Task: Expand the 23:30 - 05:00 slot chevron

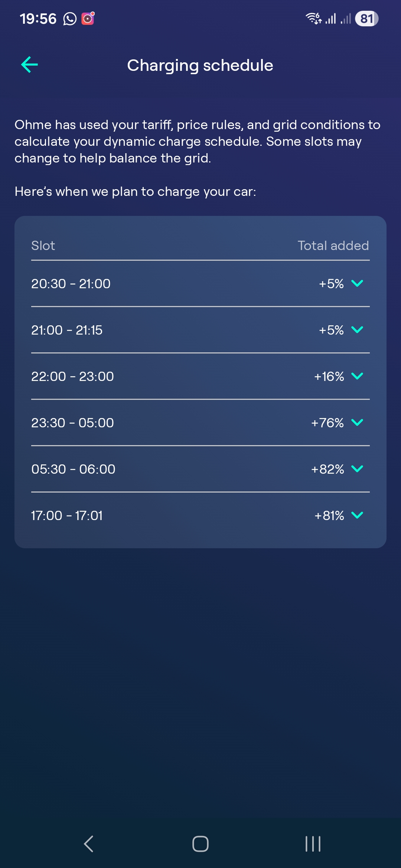Action: point(357,423)
